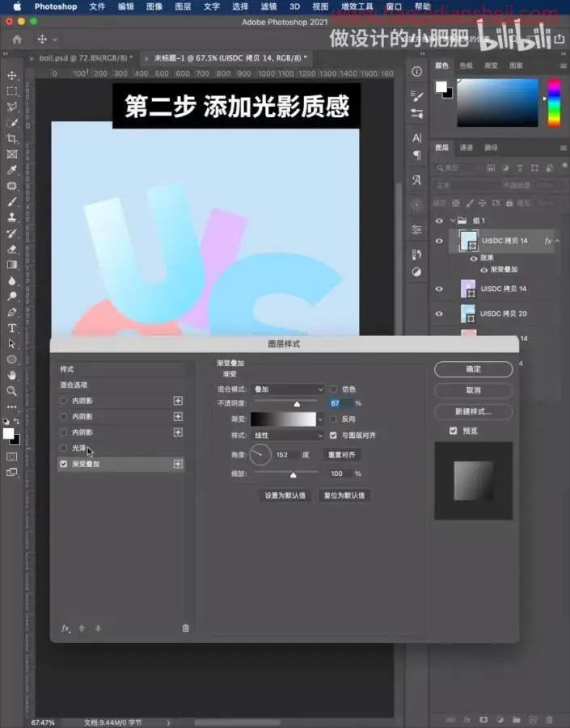570x728 pixels.
Task: Select the Dodge tool
Action: tap(13, 297)
